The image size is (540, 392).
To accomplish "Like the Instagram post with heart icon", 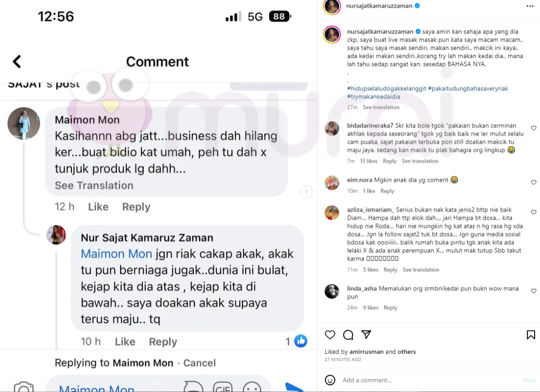I will [330, 335].
